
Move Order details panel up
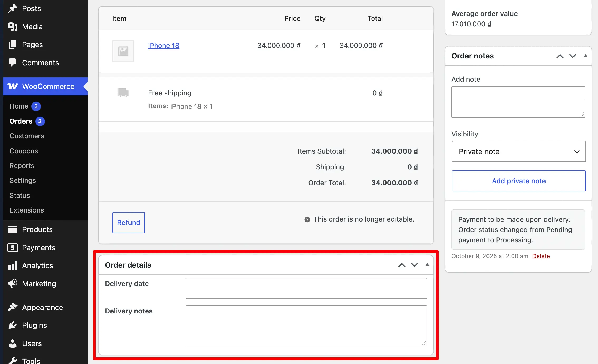(402, 265)
